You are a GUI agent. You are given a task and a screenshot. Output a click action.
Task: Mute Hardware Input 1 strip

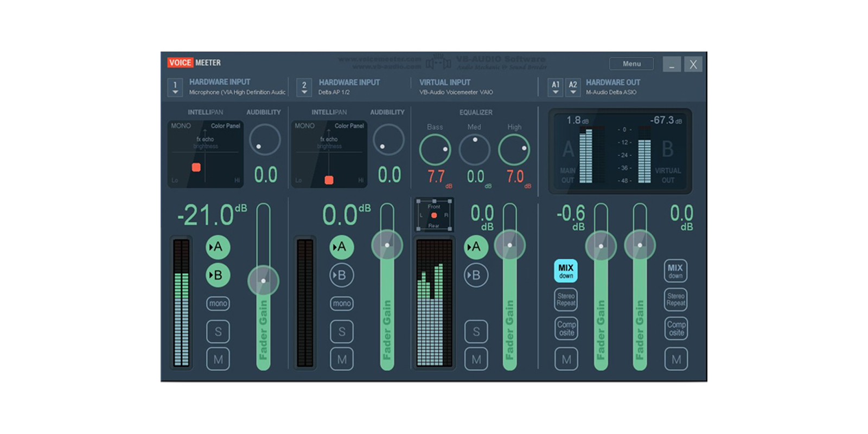point(218,359)
